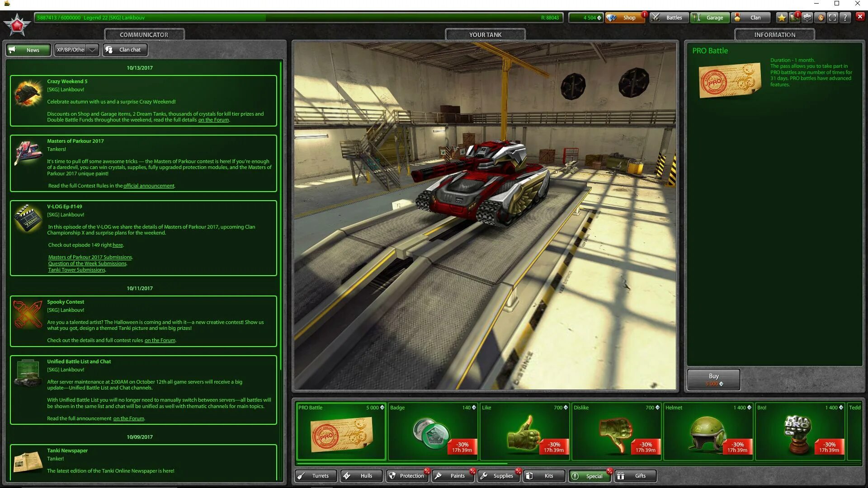Click the red star rank emblem
868x488 pixels.
(17, 25)
